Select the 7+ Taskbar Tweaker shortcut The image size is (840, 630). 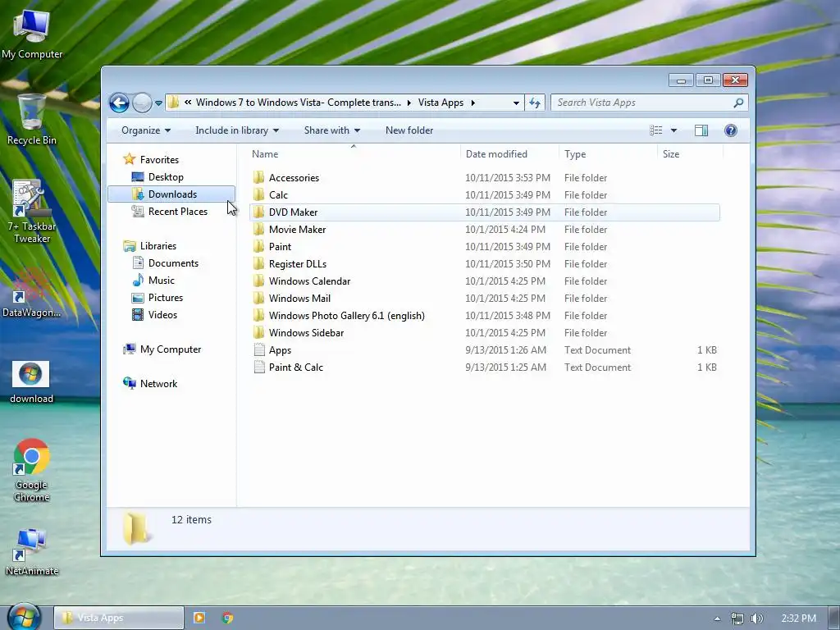pyautogui.click(x=32, y=212)
